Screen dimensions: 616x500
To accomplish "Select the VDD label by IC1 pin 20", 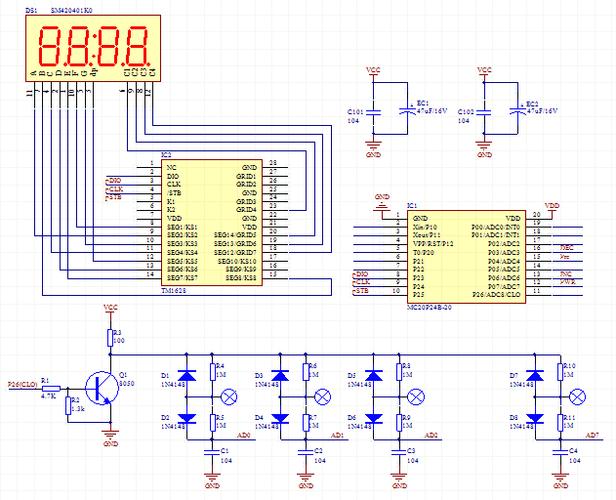I will (551, 206).
